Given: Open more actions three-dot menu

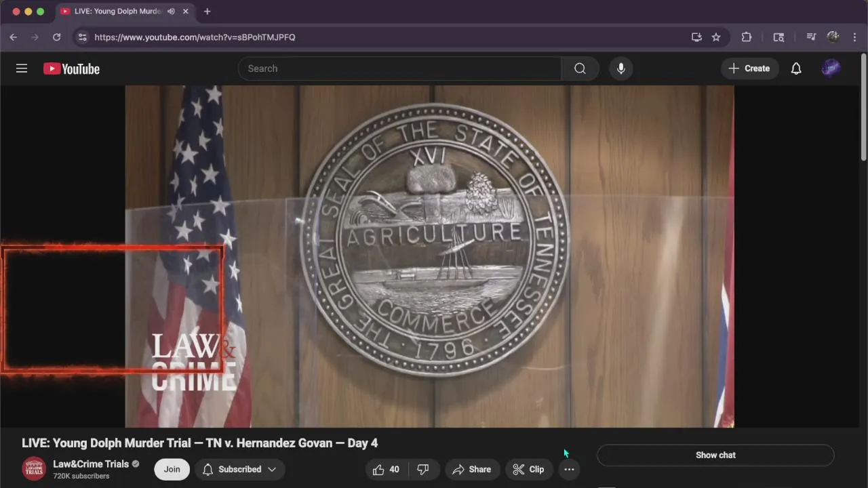Looking at the screenshot, I should 569,469.
